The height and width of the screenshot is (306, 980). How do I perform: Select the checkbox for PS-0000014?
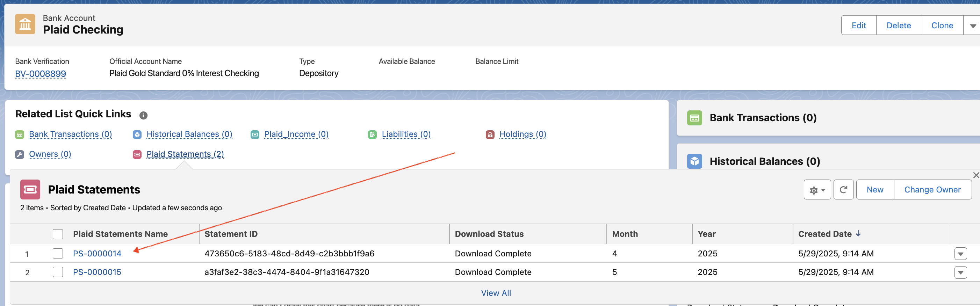(58, 254)
